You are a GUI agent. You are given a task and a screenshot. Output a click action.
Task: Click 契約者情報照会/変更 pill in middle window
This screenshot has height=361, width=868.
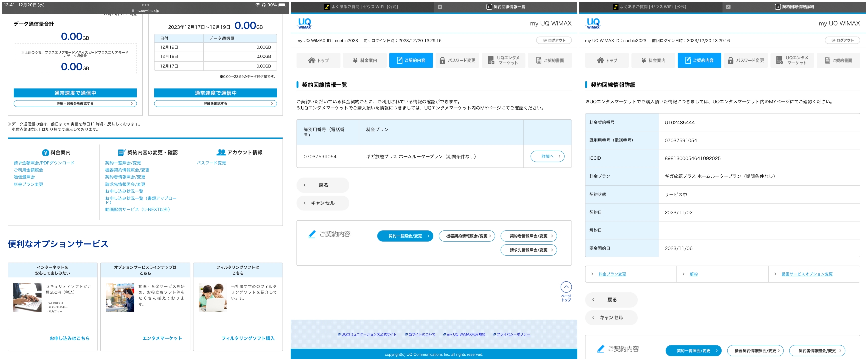click(x=528, y=236)
